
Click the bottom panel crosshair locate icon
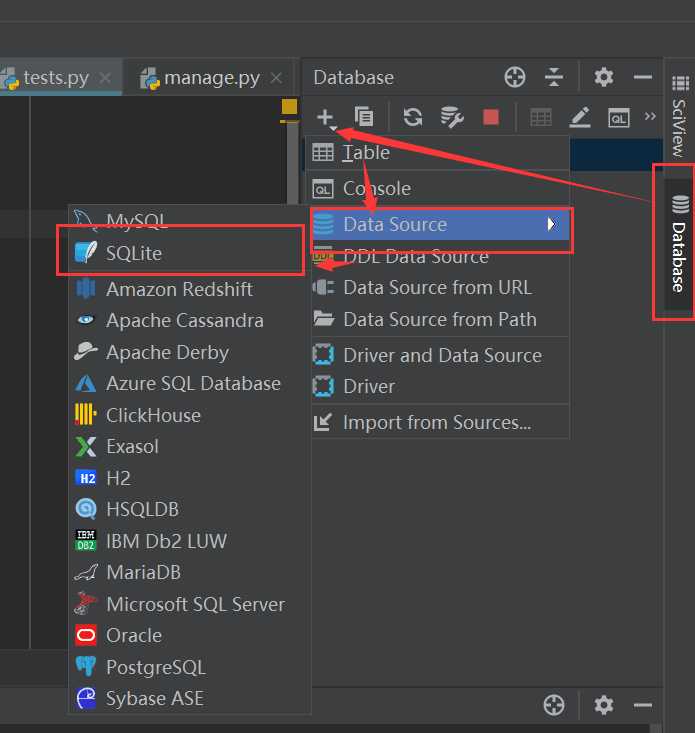(554, 704)
